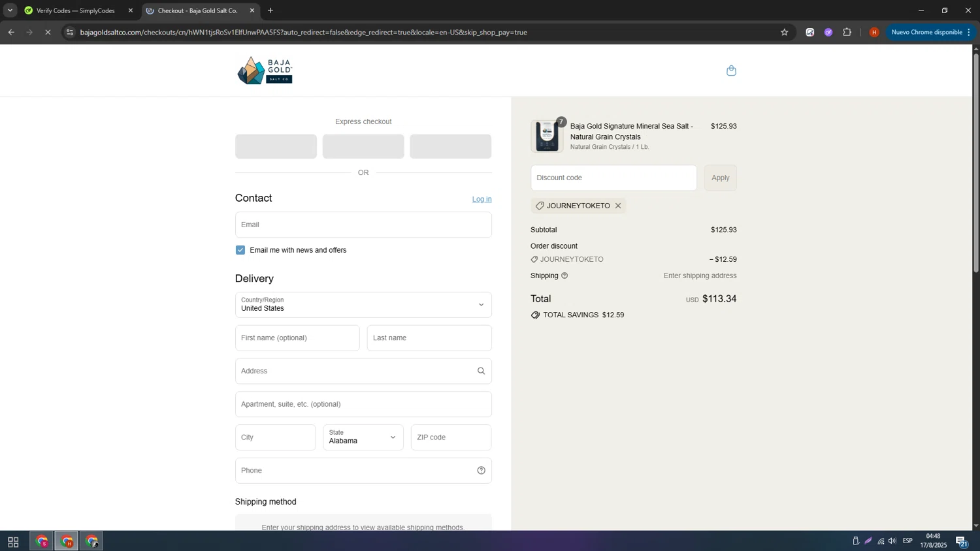The width and height of the screenshot is (980, 551).
Task: Open the tab search dropdown arrow
Action: coord(10,10)
